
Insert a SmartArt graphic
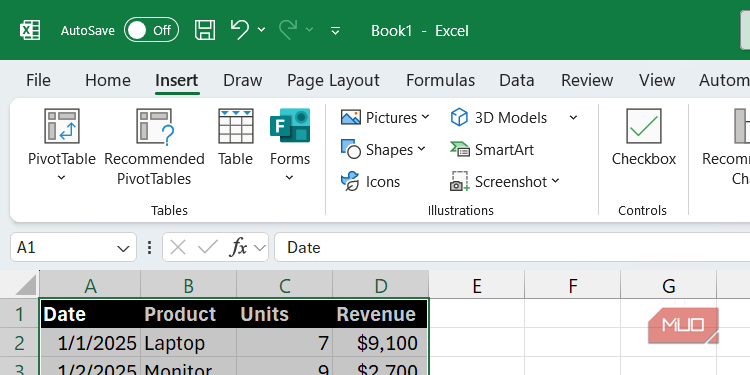click(492, 150)
